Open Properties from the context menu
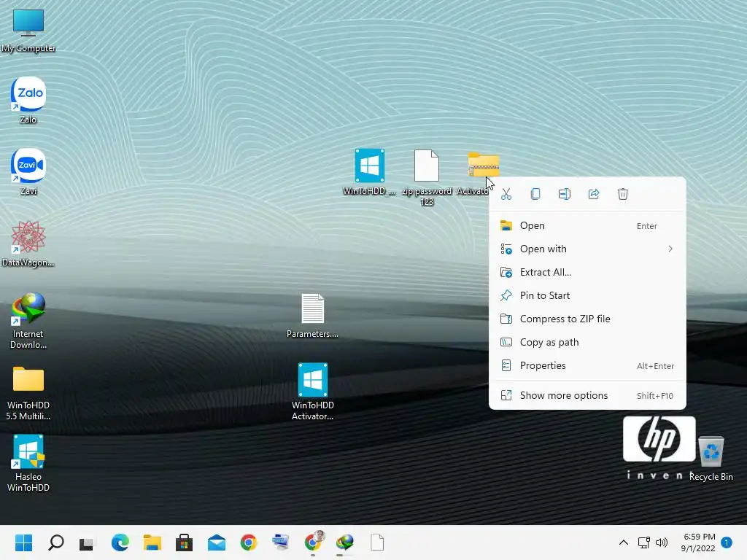The width and height of the screenshot is (747, 560). tap(587, 366)
